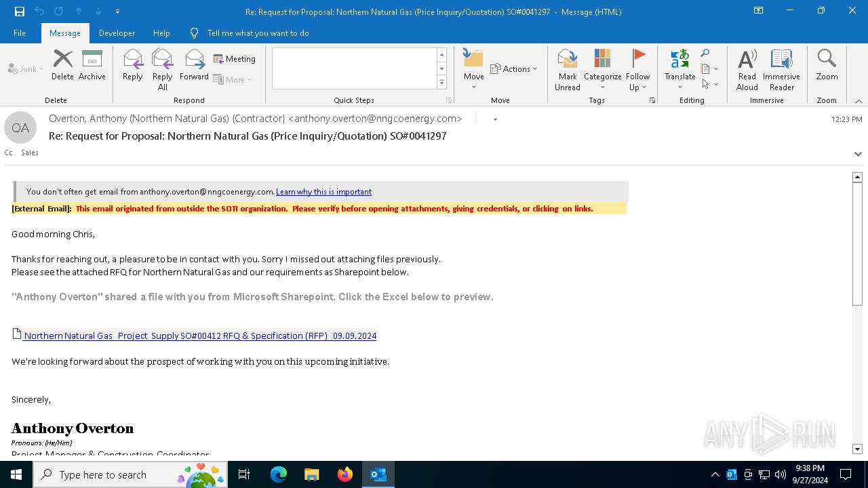The width and height of the screenshot is (868, 488).
Task: Open Task View on taskbar
Action: [244, 474]
